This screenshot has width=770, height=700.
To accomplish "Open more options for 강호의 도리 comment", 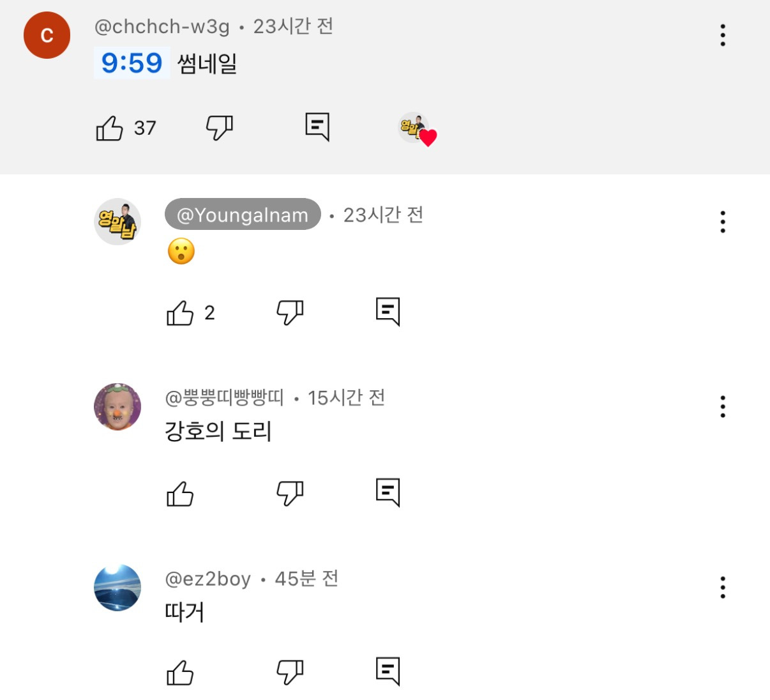I will click(x=723, y=406).
